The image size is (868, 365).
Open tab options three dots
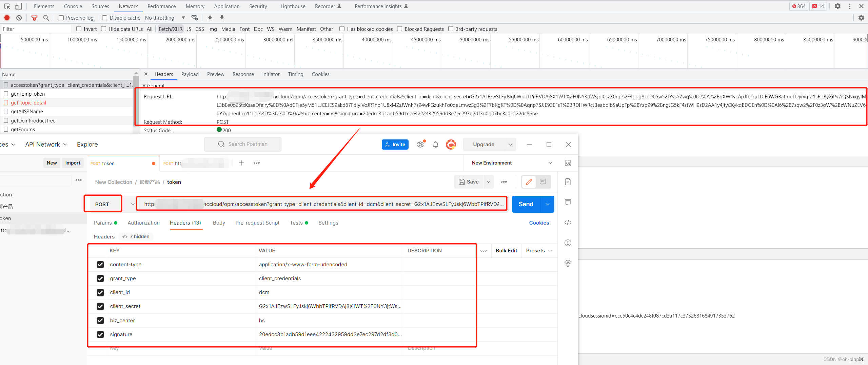point(257,163)
